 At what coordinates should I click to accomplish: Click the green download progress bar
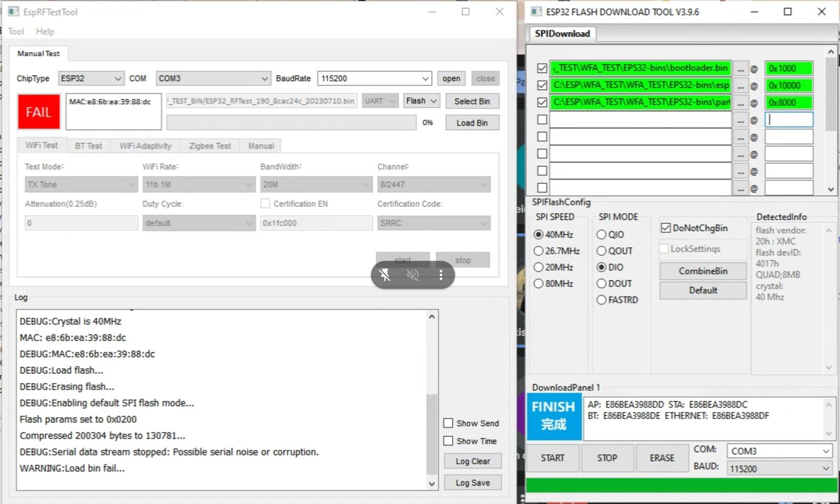[681, 485]
